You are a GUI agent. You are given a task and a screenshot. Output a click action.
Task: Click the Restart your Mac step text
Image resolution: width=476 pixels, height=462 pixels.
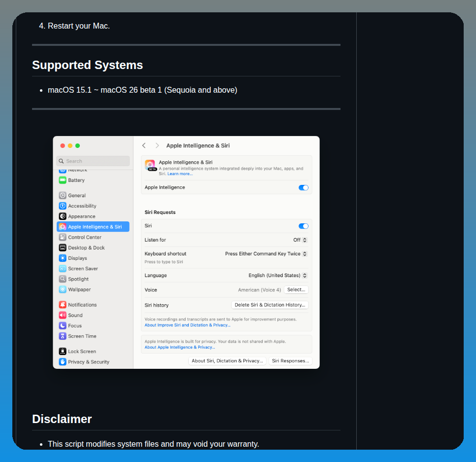[79, 26]
